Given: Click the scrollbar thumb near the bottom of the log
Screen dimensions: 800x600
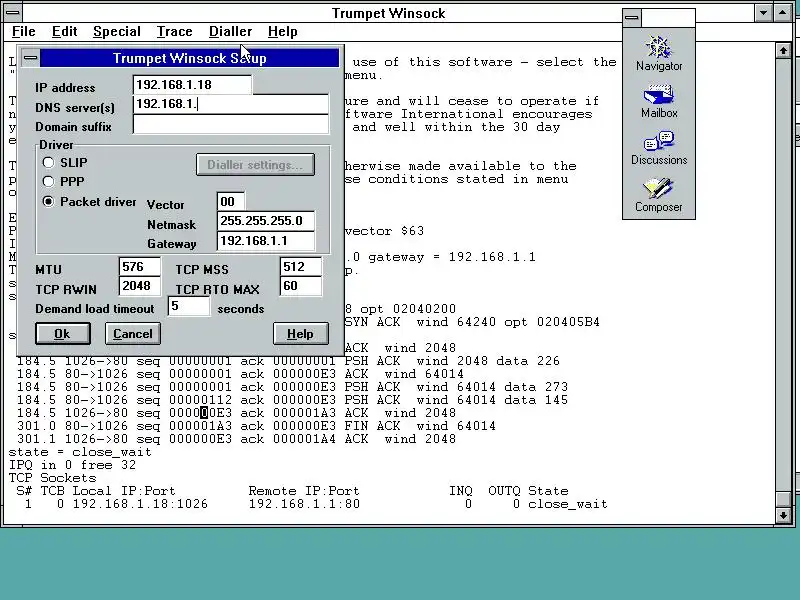Looking at the screenshot, I should point(783,500).
